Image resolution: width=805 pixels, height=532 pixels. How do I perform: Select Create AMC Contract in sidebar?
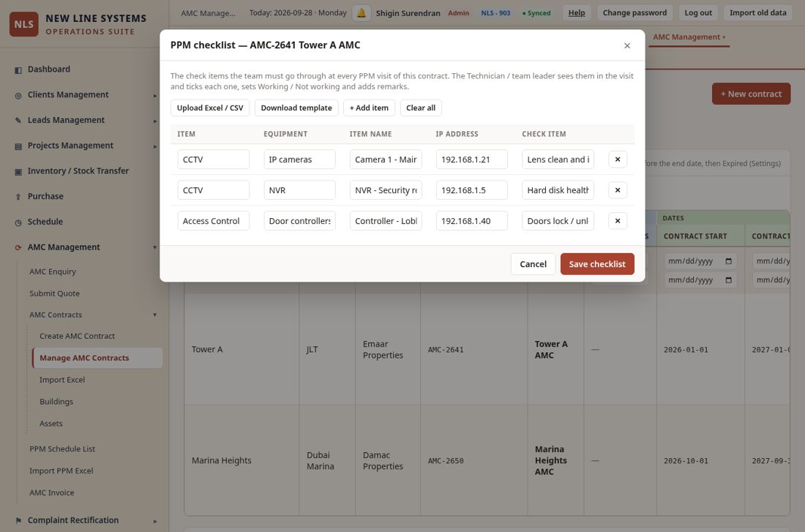[x=77, y=336]
